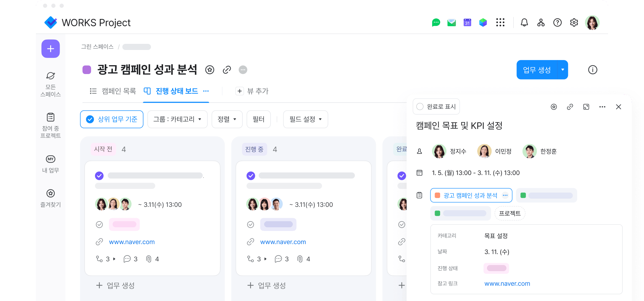The height and width of the screenshot is (301, 644).
Task: Expand the 업무 생성 dropdown arrow
Action: point(562,70)
